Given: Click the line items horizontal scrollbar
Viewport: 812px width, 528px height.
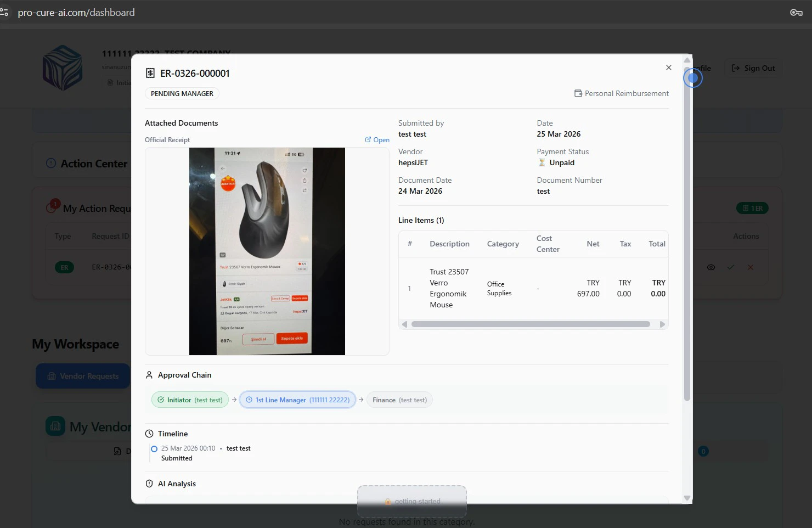Looking at the screenshot, I should [x=531, y=324].
